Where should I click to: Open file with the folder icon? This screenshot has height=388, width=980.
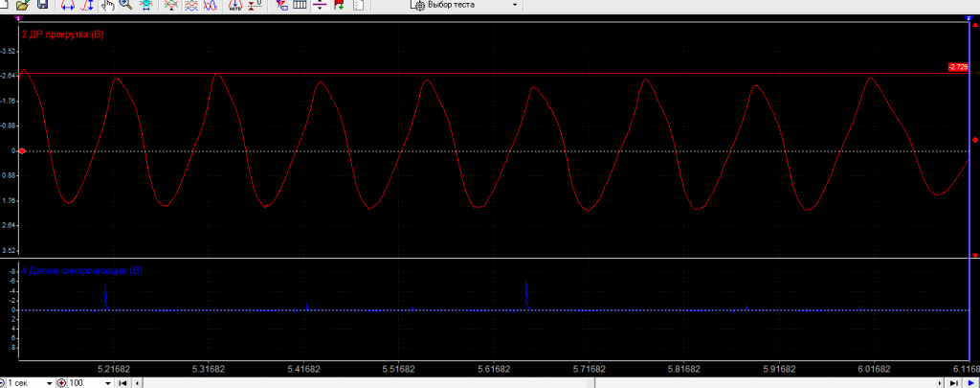[23, 5]
